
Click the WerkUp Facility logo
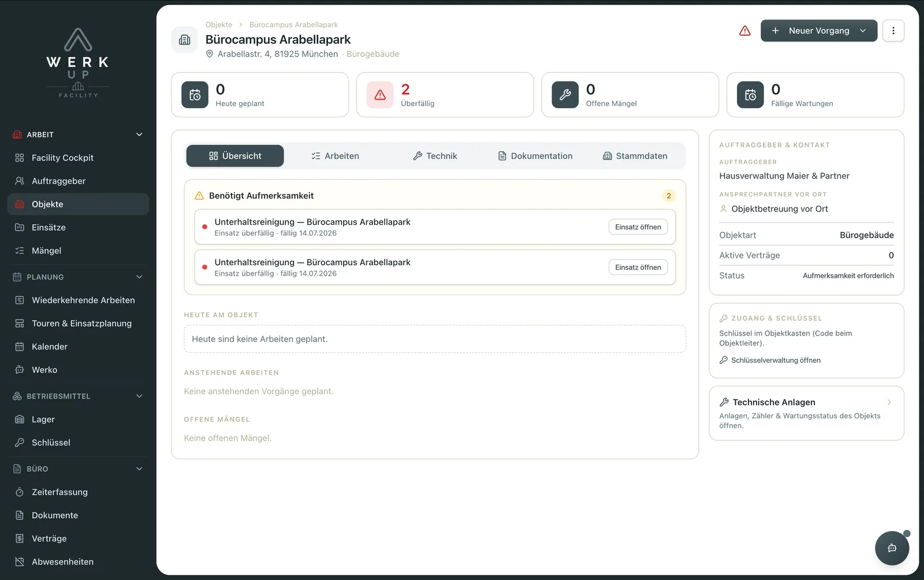click(78, 63)
